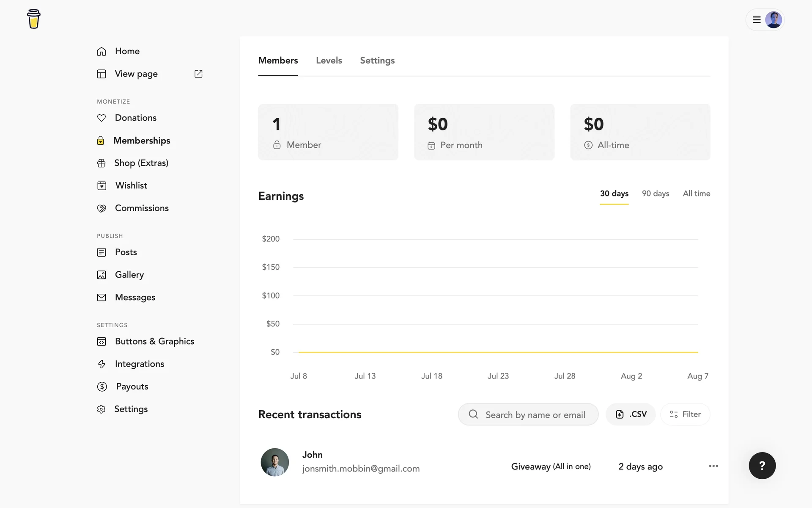Click the Gallery image icon
This screenshot has width=812, height=508.
pos(101,275)
